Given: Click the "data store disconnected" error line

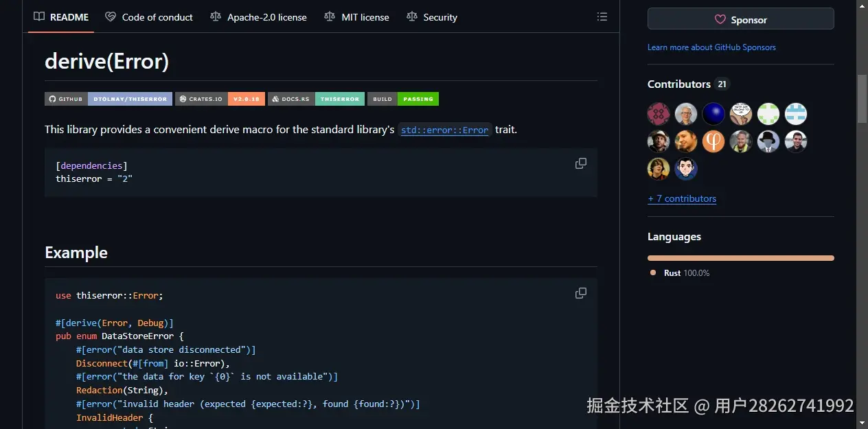Looking at the screenshot, I should (x=165, y=349).
